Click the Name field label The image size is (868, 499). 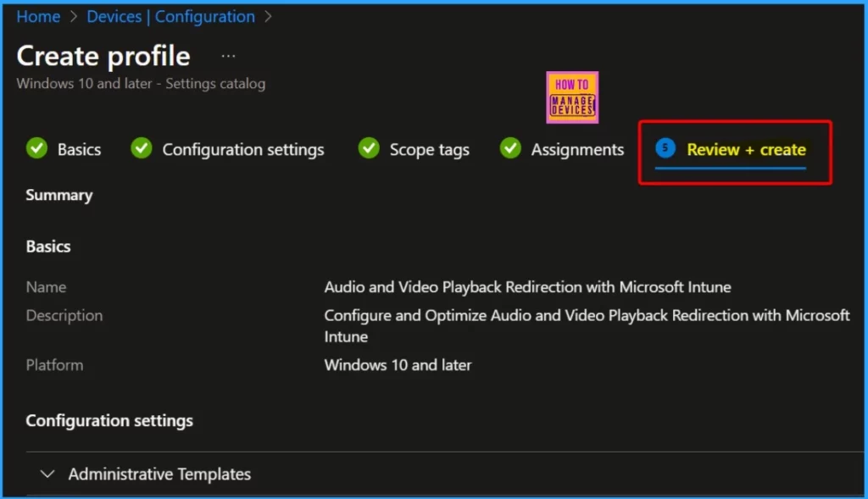coord(46,287)
